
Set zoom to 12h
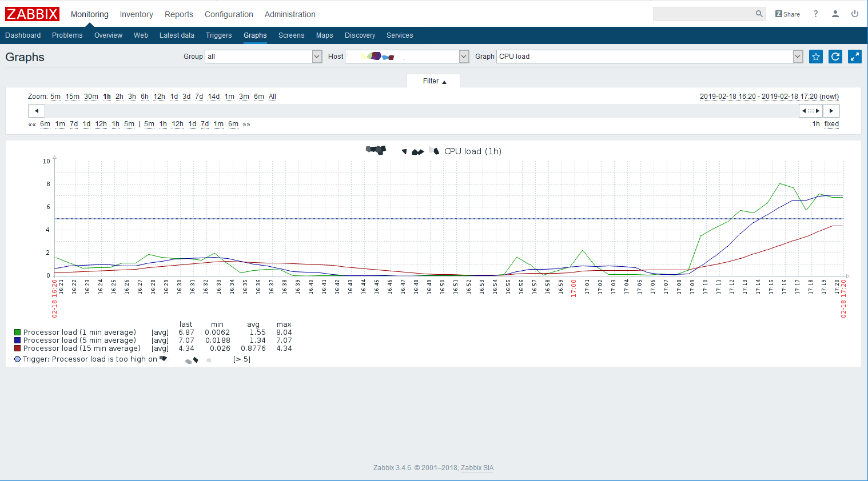[x=159, y=97]
